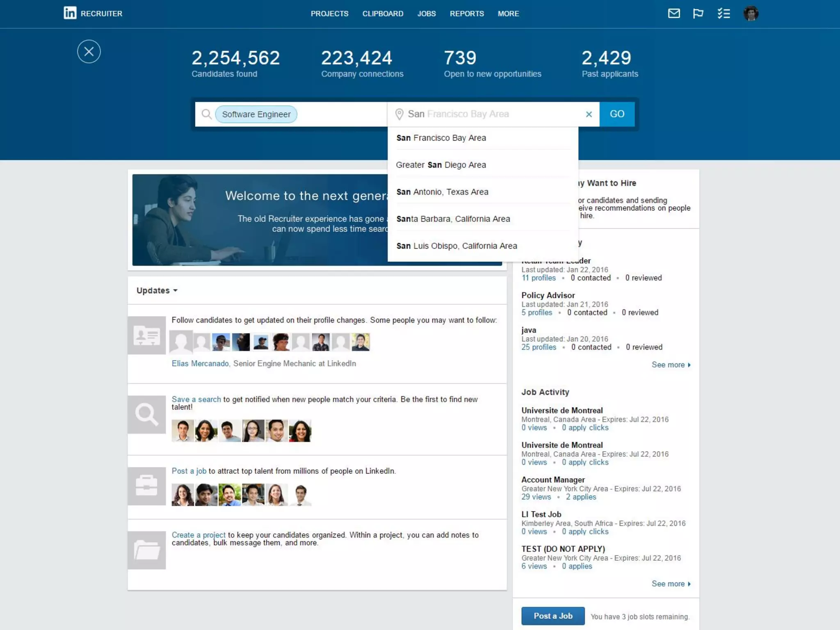Click the 739 Open to new opportunities stat
Image resolution: width=840 pixels, height=630 pixels.
[x=493, y=63]
